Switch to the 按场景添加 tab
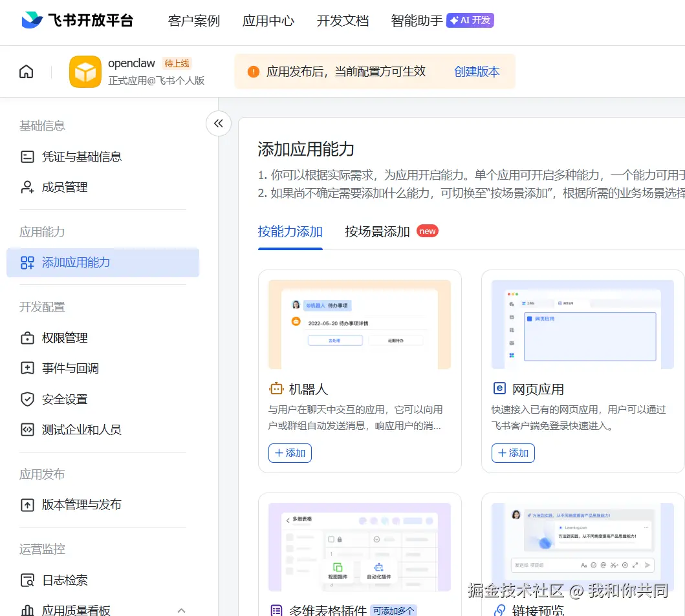 pyautogui.click(x=378, y=231)
